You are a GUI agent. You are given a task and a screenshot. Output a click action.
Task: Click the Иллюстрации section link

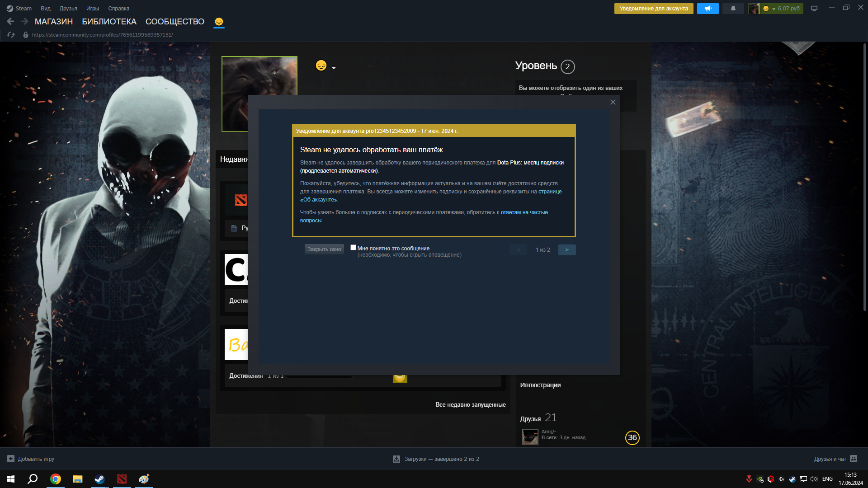tap(540, 385)
